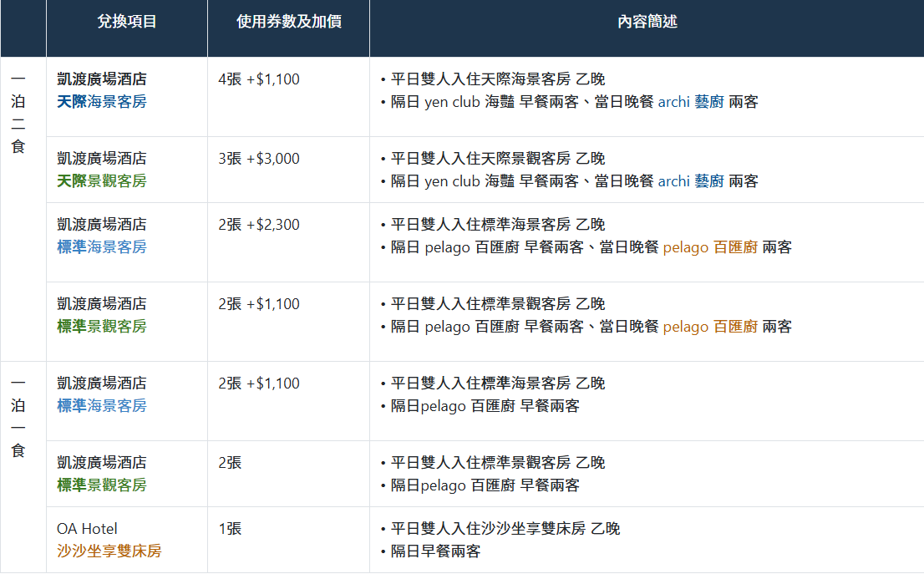The image size is (924, 574).
Task: Select the vertical 一泊二食 group label
Action: [18, 113]
